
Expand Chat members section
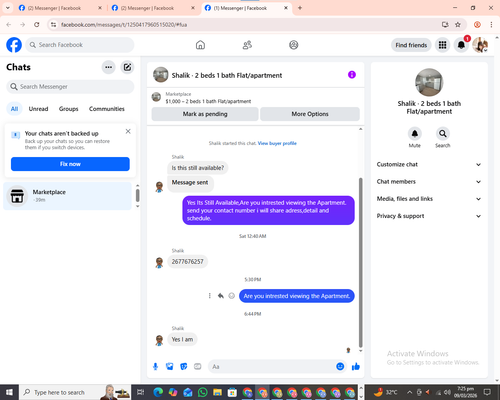(x=429, y=182)
